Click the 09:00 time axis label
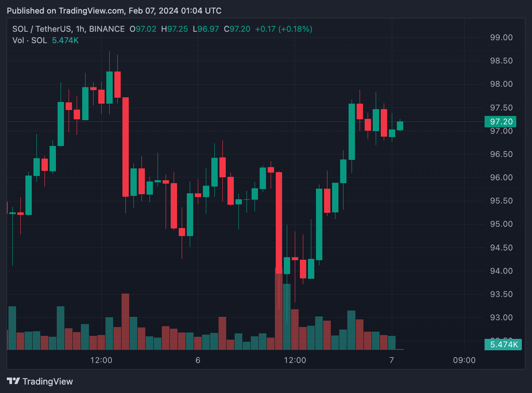 click(464, 360)
